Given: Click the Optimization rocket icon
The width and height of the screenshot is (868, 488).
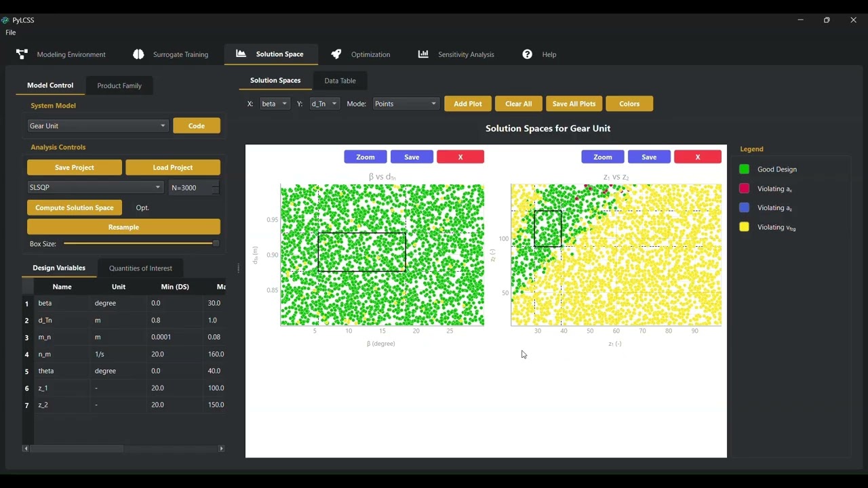Looking at the screenshot, I should (x=336, y=54).
